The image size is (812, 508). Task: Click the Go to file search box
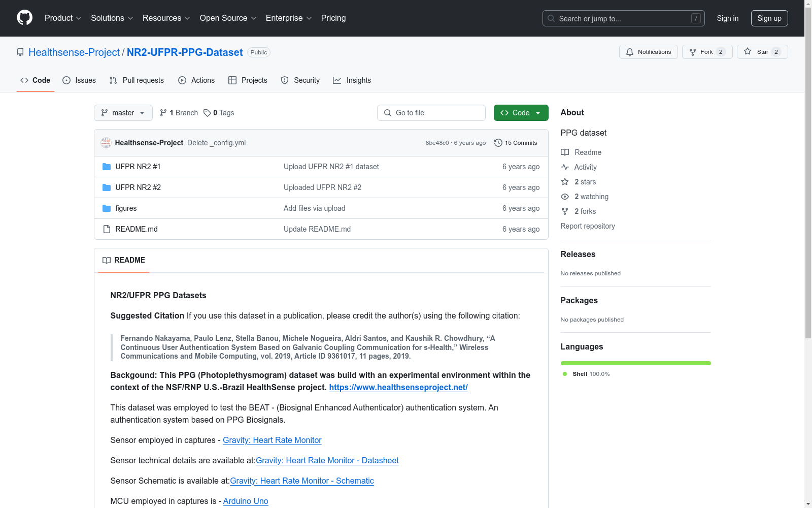(x=431, y=113)
